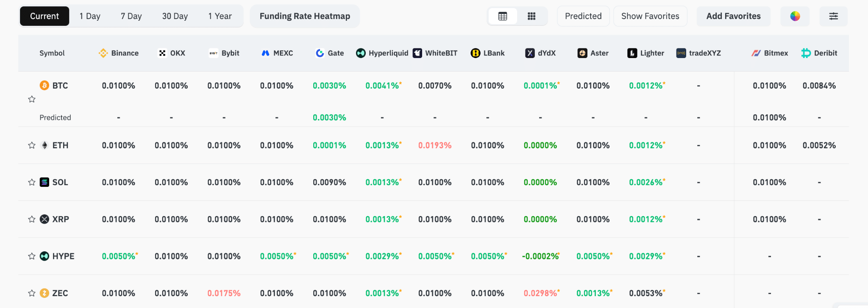Select the 7 Day tab
This screenshot has width=868, height=308.
(131, 16)
